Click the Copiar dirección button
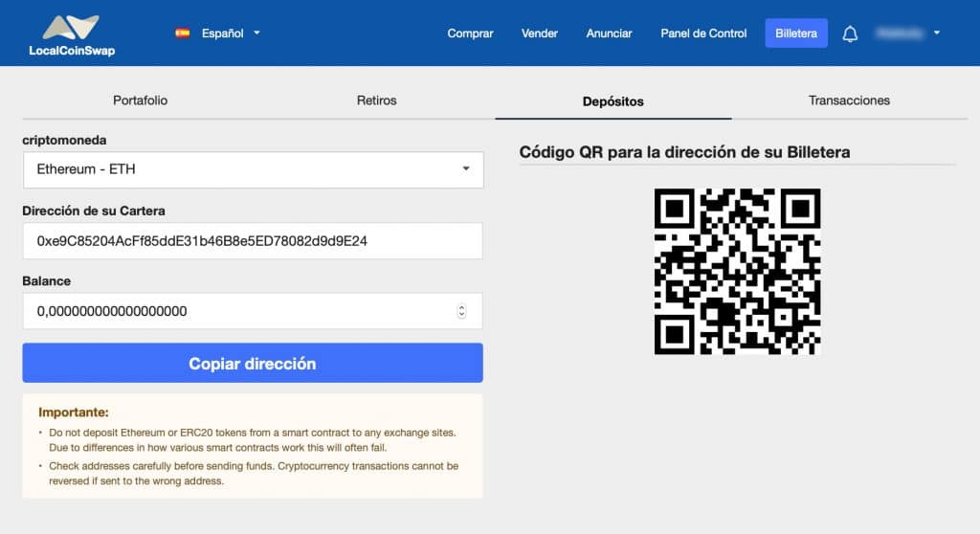980x534 pixels. 253,363
